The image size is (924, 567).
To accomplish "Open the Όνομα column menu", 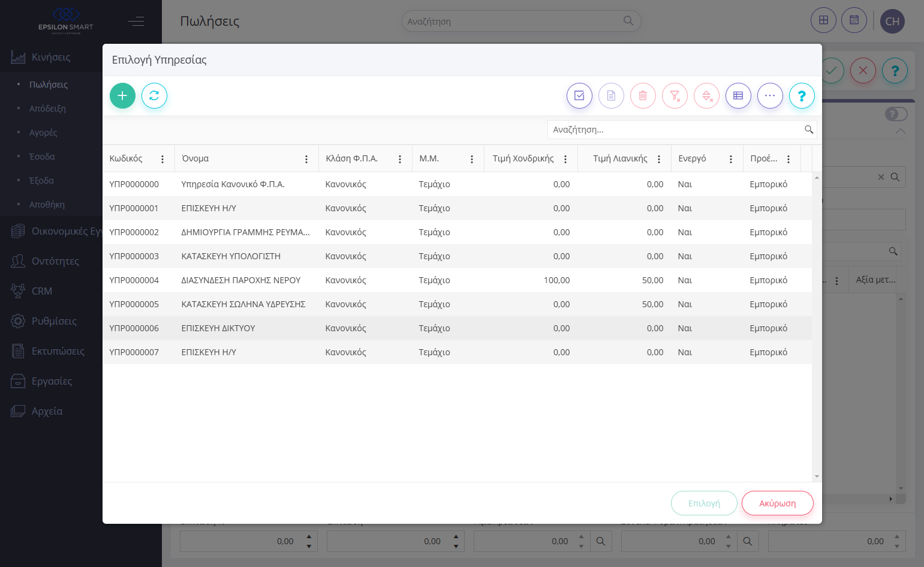I will pos(306,159).
